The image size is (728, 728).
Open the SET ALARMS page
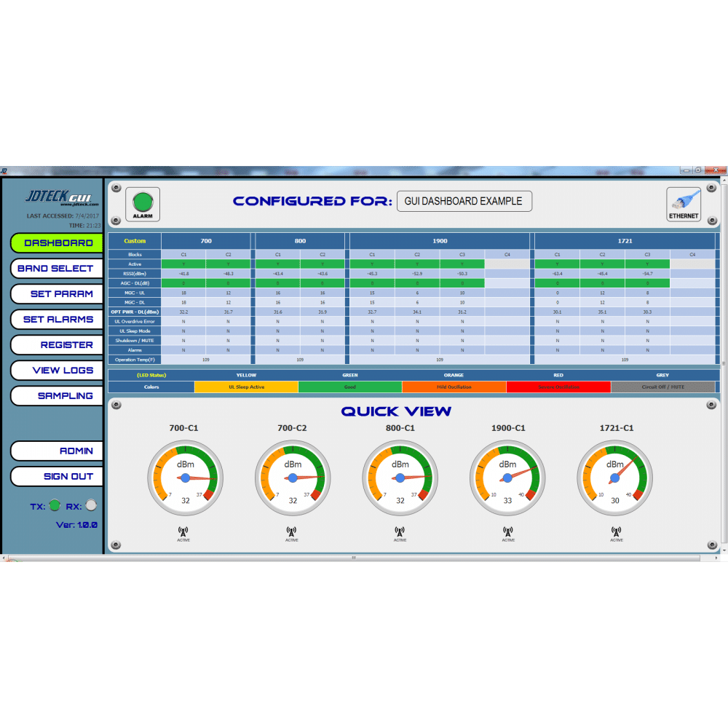pyautogui.click(x=57, y=320)
